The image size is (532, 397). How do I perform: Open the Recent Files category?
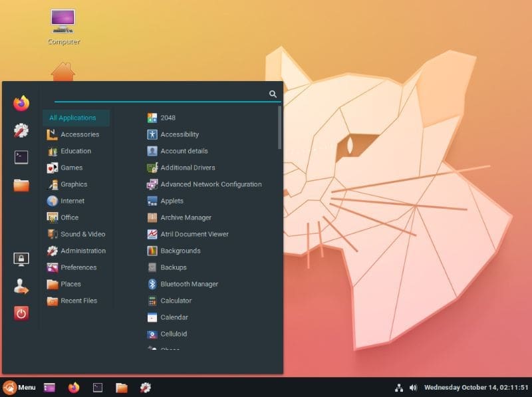(x=76, y=301)
